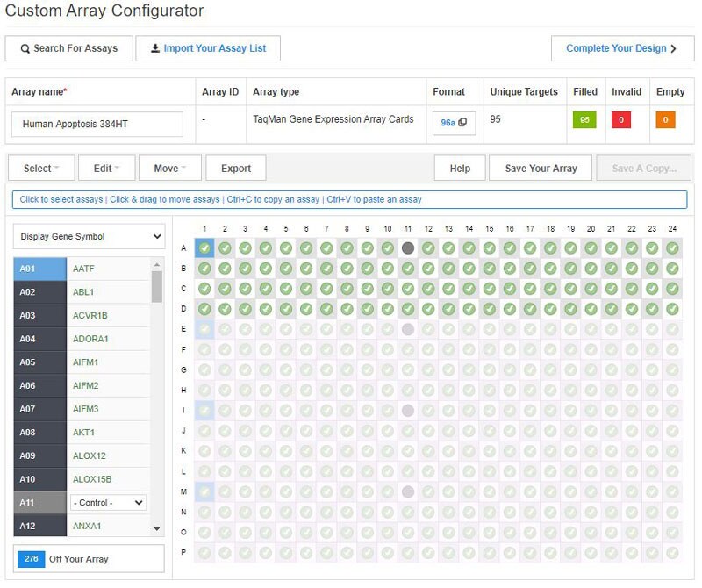Image resolution: width=702 pixels, height=588 pixels.
Task: Select the highlighted well A1 in grid
Action: click(204, 248)
